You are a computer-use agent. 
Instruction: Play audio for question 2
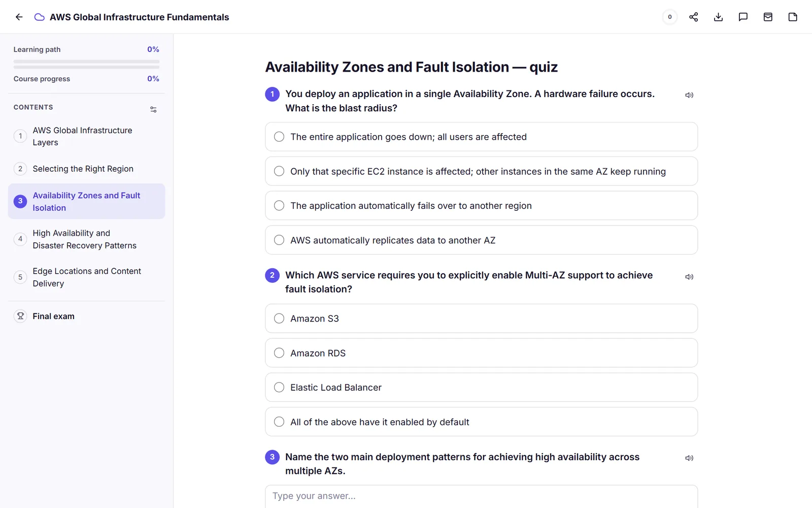(x=689, y=277)
